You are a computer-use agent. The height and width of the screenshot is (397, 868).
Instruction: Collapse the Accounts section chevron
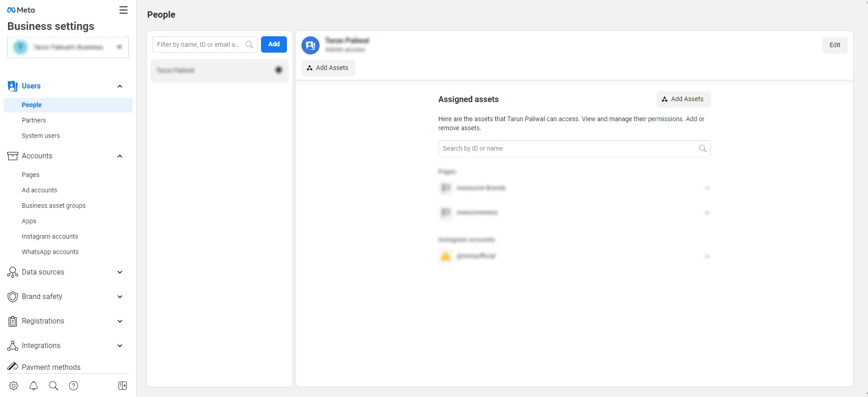pyautogui.click(x=120, y=156)
